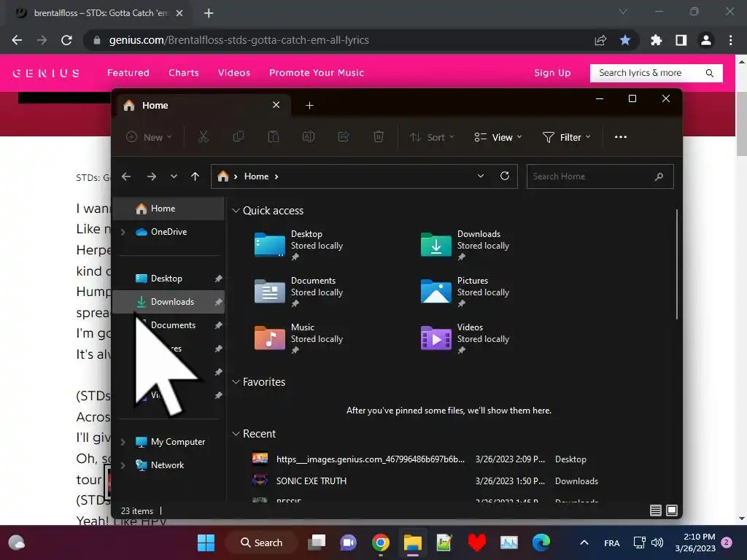The height and width of the screenshot is (560, 747).
Task: Open Task View from the taskbar
Action: (x=317, y=542)
